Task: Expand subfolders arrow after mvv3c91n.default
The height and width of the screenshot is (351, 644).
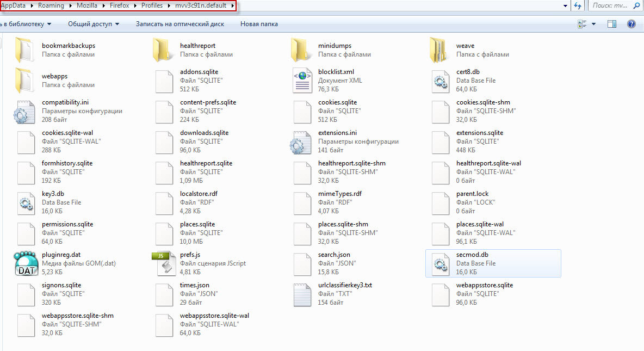Action: point(232,6)
